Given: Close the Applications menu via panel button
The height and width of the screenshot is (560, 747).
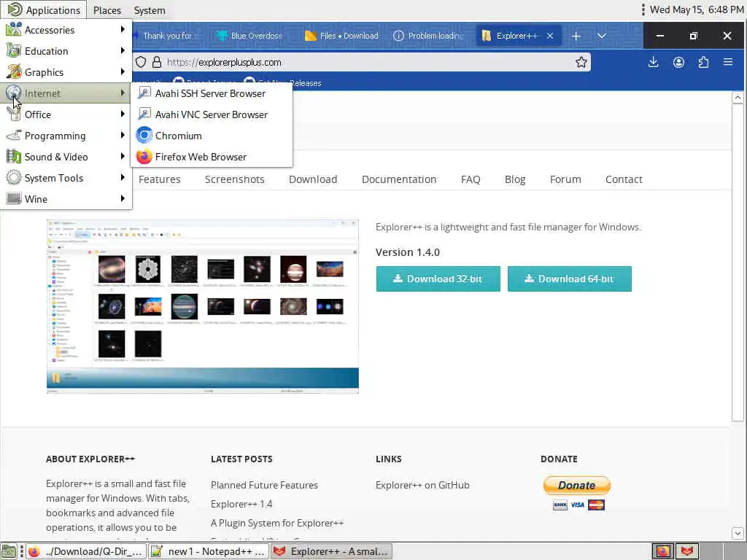Looking at the screenshot, I should click(x=43, y=10).
